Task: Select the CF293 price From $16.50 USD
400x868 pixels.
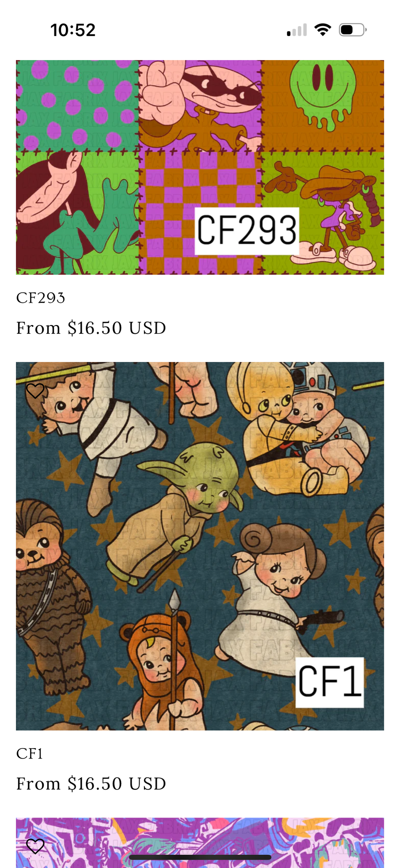Action: click(91, 328)
